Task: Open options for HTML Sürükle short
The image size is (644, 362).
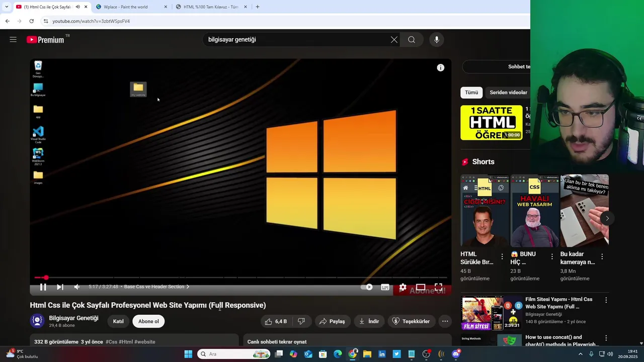Action: point(502,256)
